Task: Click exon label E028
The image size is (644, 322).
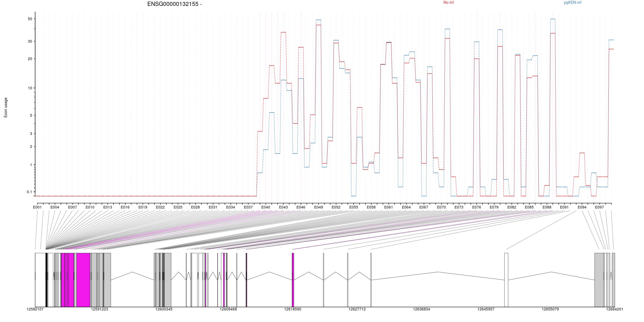Action: 195,207
